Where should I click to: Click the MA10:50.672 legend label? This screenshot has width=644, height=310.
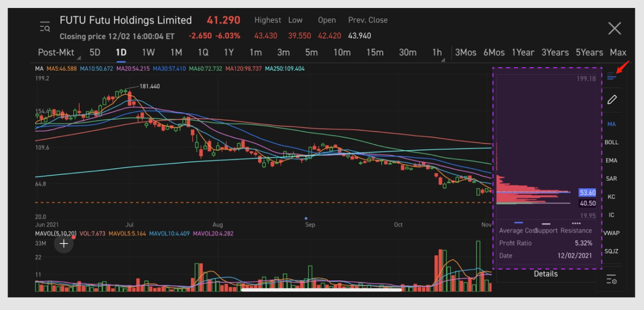click(x=97, y=69)
